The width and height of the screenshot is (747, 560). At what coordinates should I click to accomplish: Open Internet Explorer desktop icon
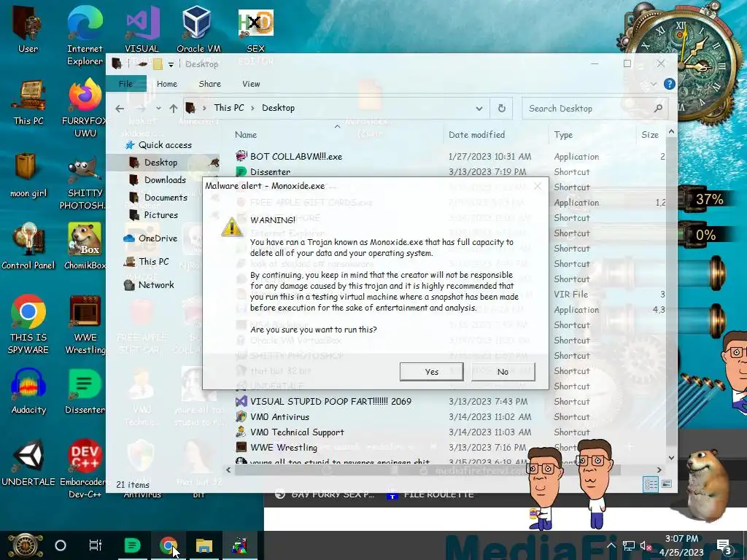[x=85, y=35]
